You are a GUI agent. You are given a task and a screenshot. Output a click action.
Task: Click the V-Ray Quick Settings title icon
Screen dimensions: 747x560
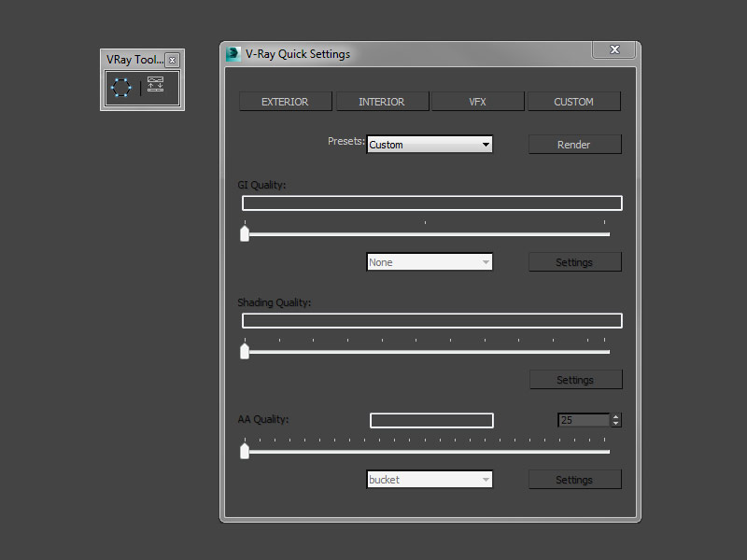tap(233, 54)
